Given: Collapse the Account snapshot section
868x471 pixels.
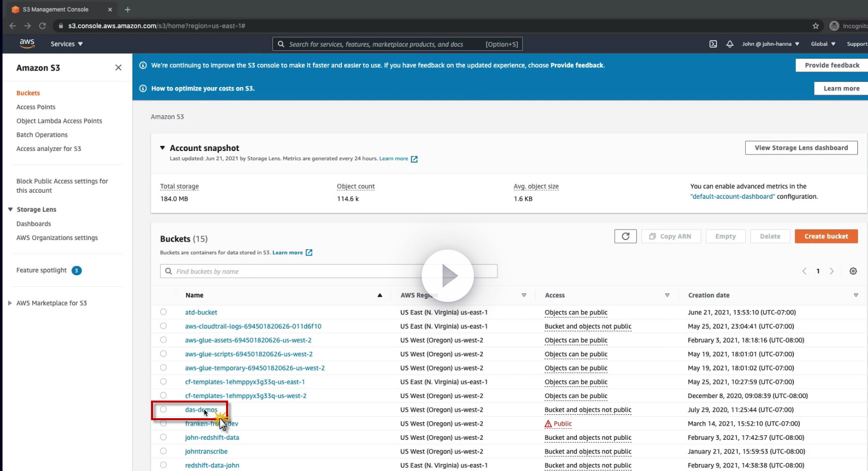Looking at the screenshot, I should point(163,148).
